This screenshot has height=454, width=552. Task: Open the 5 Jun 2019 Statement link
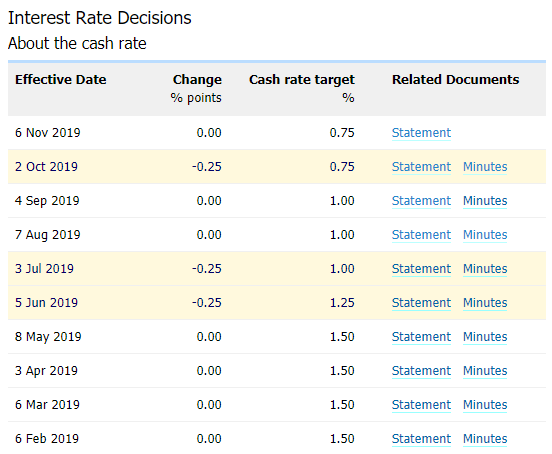click(x=421, y=303)
